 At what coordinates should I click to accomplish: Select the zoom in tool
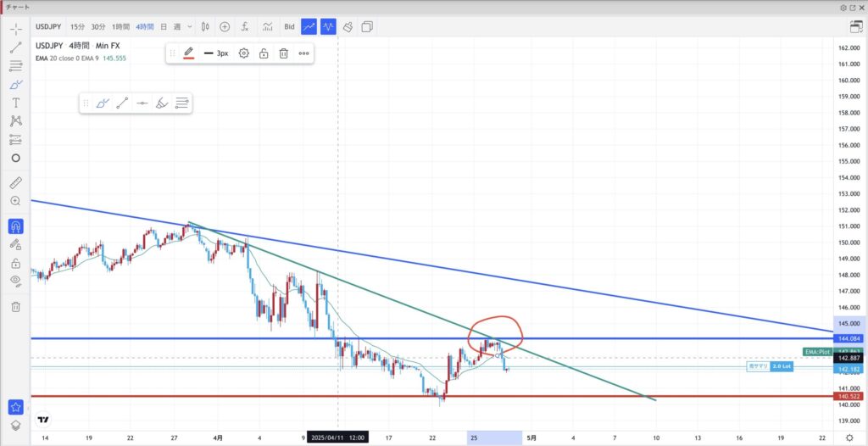(15, 201)
